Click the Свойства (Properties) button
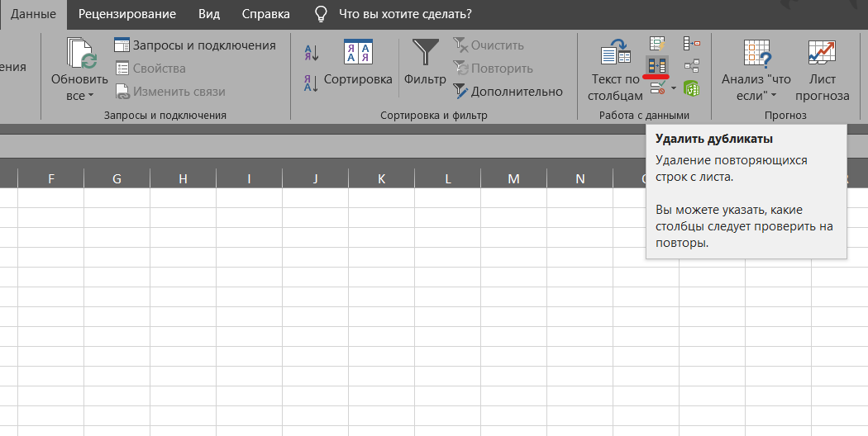Screen dimensions: 868x436 (150, 69)
